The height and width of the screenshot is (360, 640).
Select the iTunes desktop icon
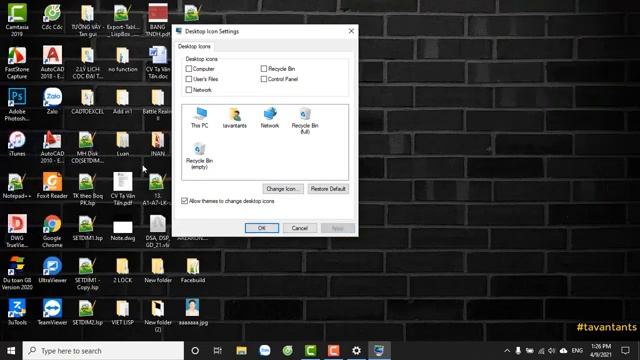[x=17, y=143]
